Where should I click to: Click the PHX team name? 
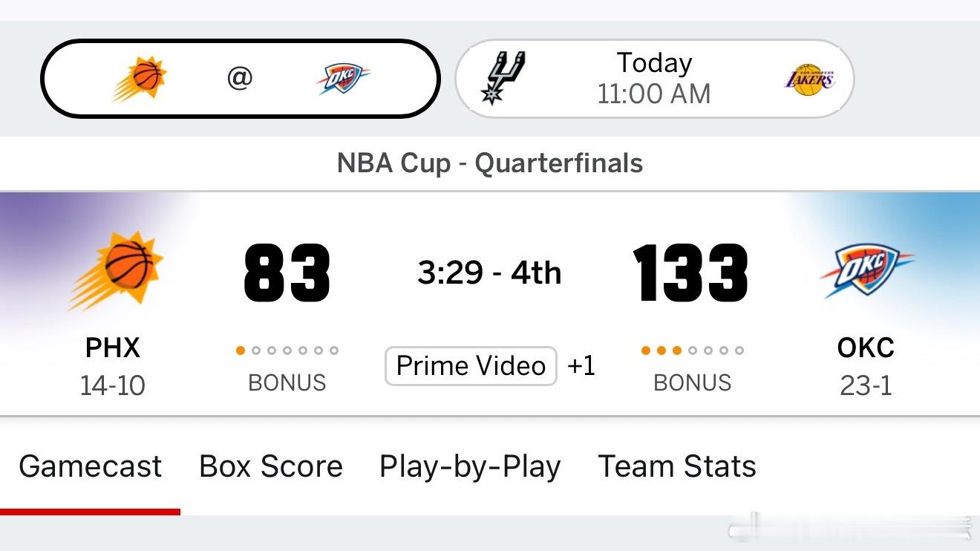point(112,348)
